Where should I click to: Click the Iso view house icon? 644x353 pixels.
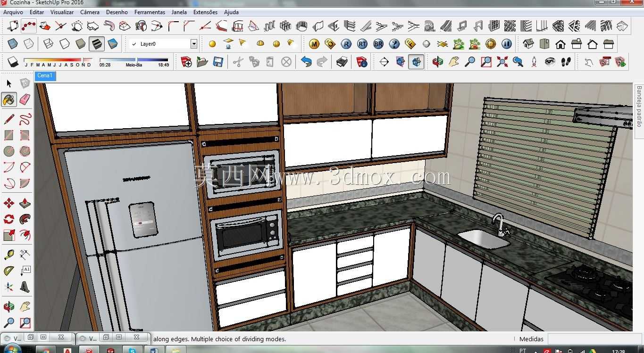click(528, 44)
